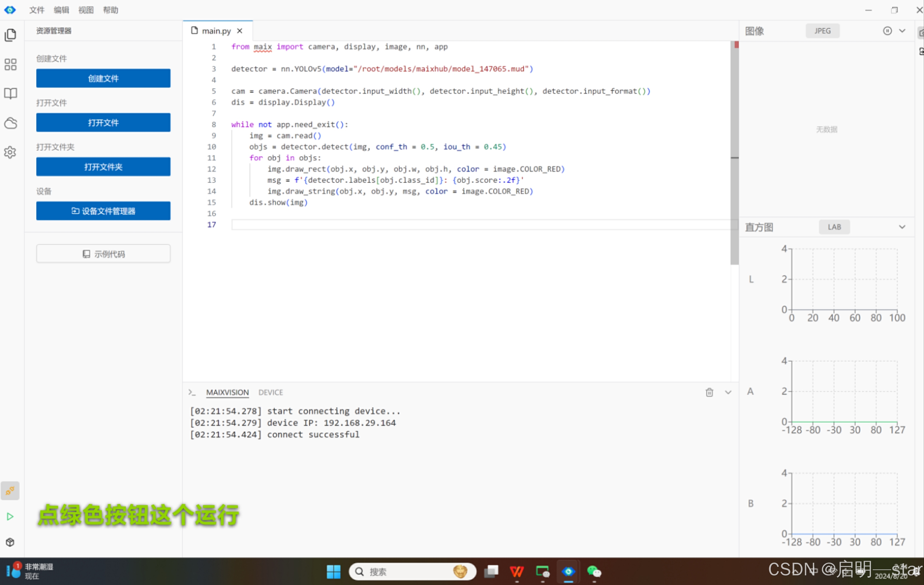Expand the image panel chevron
The width and height of the screenshot is (924, 585).
pos(902,31)
